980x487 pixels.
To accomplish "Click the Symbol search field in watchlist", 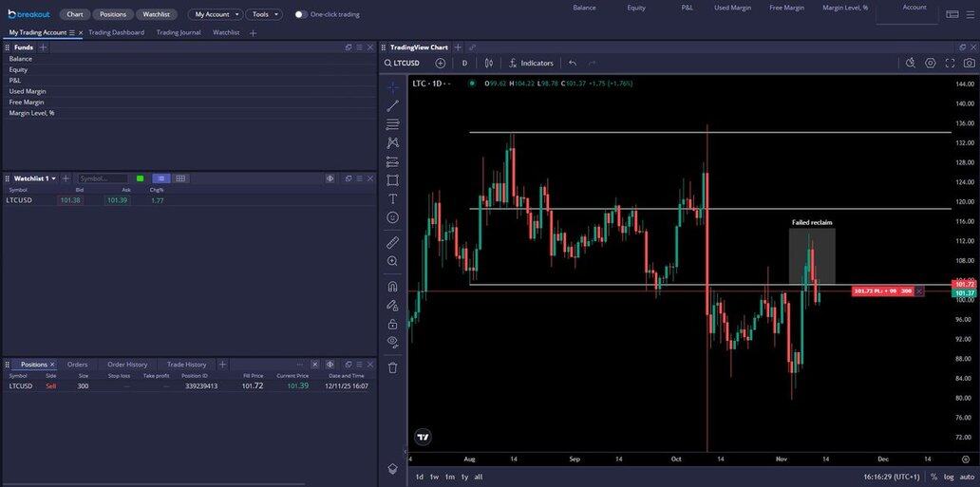I will (103, 178).
